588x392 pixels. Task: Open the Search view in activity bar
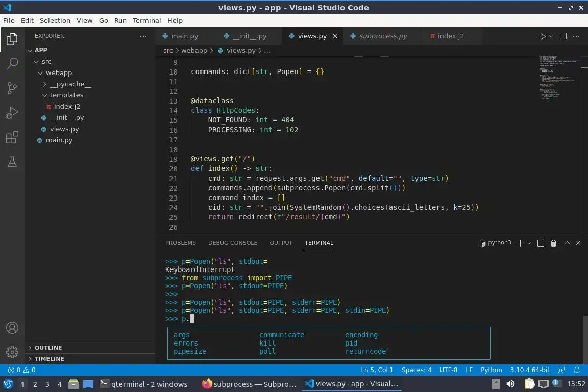(x=12, y=63)
